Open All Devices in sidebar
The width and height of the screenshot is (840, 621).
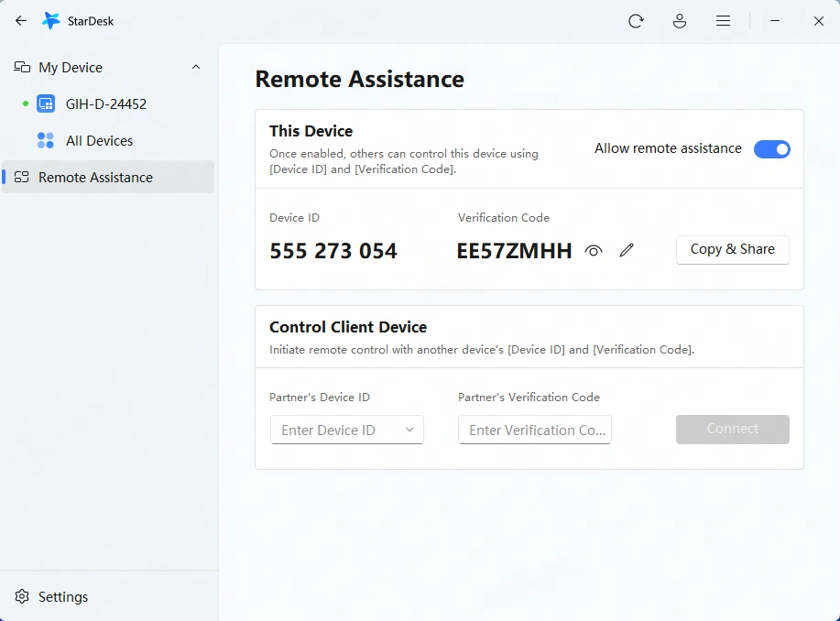(x=108, y=141)
